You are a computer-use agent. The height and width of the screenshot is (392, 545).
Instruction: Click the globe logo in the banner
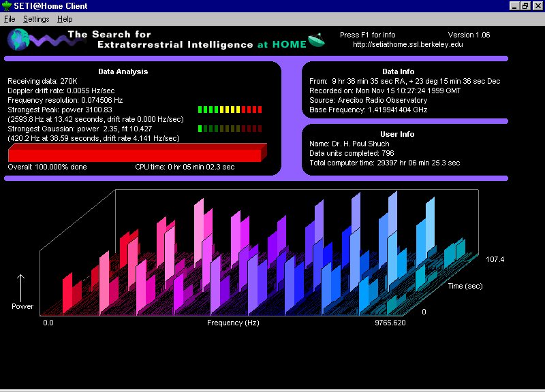(19, 39)
